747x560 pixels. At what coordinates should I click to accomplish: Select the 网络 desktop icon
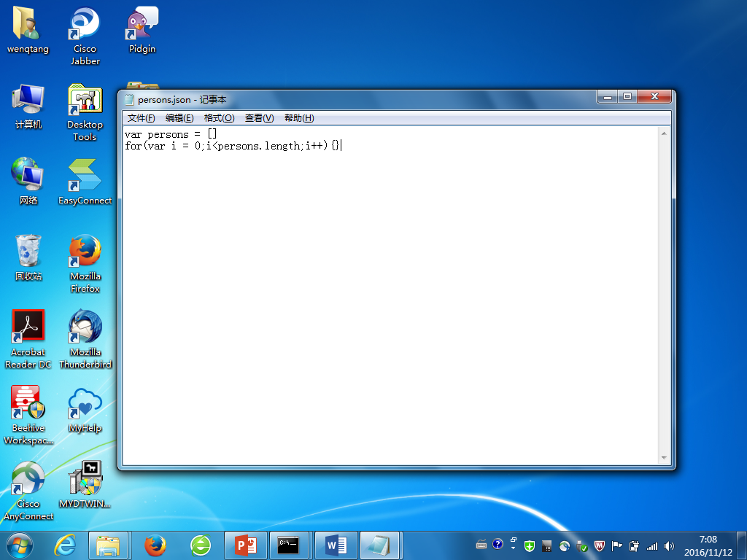pos(28,181)
